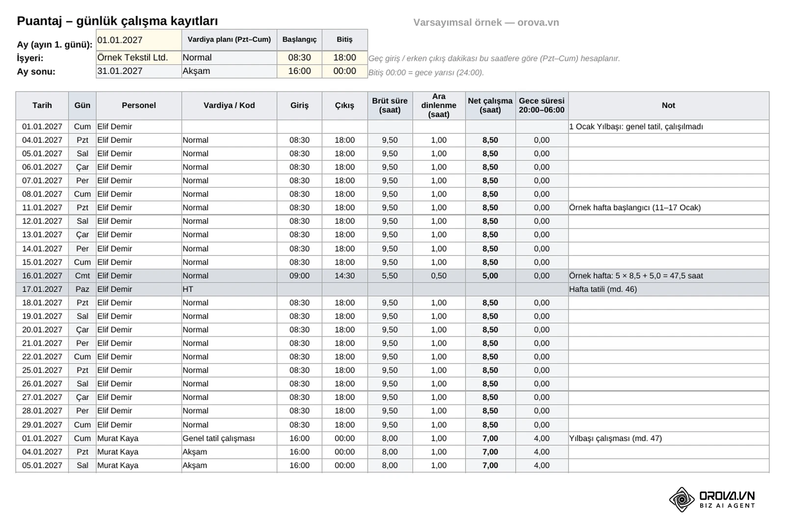Click the Personel column header
Image resolution: width=785 pixels, height=532 pixels.
pos(139,105)
